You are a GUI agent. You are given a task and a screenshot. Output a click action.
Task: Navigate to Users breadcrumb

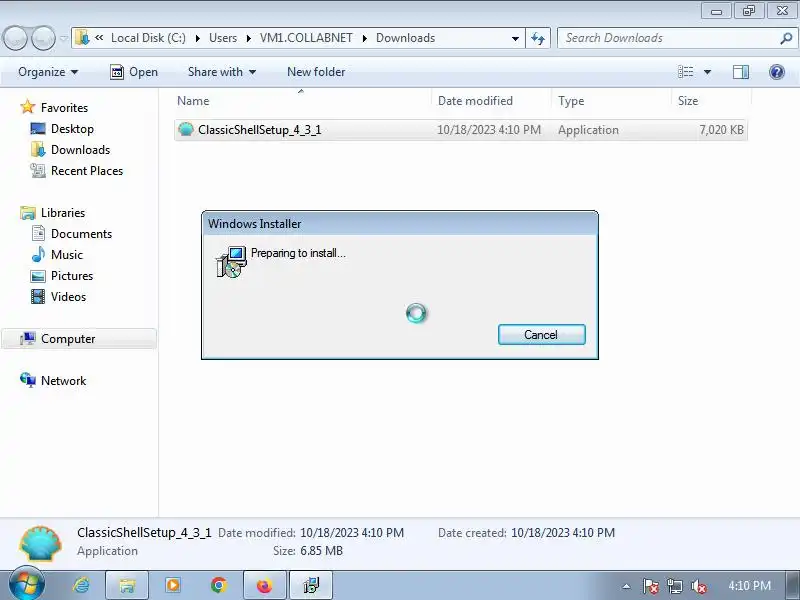click(x=223, y=38)
